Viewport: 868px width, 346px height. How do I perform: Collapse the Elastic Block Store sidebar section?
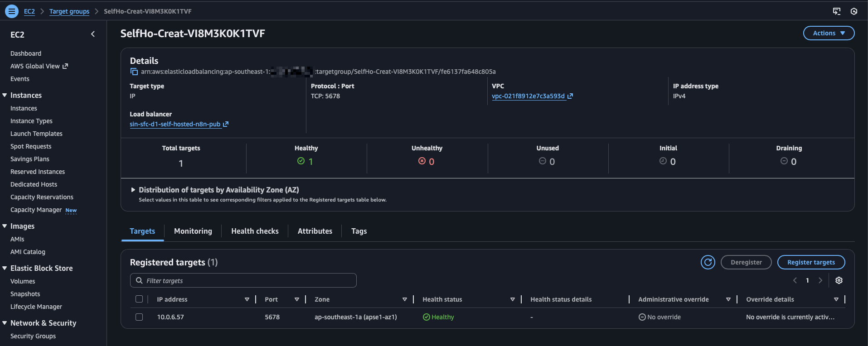pos(5,268)
